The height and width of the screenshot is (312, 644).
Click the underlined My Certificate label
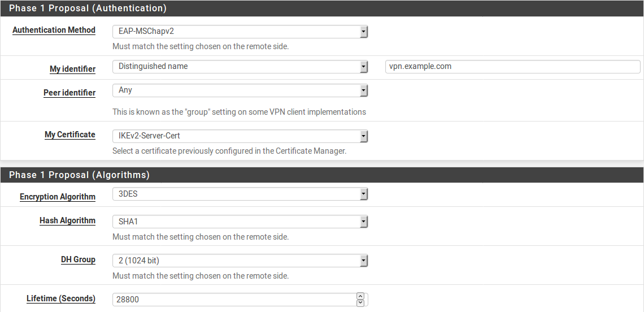tap(70, 135)
